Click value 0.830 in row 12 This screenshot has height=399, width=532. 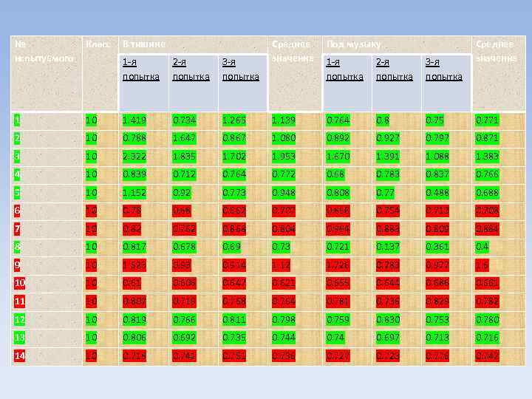coord(388,320)
